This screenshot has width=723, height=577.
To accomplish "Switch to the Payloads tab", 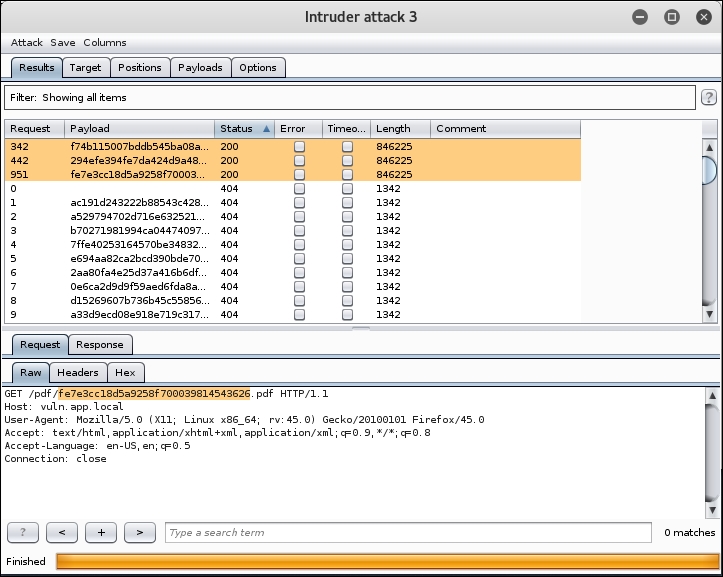I will click(x=200, y=67).
